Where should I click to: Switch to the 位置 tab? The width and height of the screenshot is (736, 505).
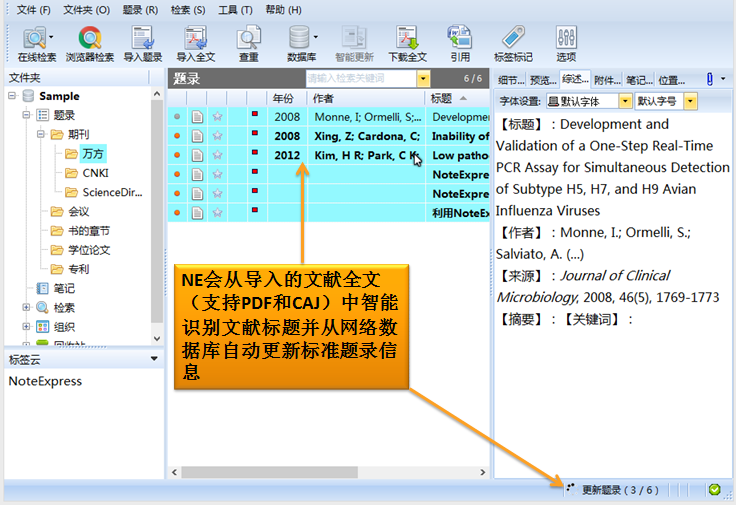(x=671, y=80)
